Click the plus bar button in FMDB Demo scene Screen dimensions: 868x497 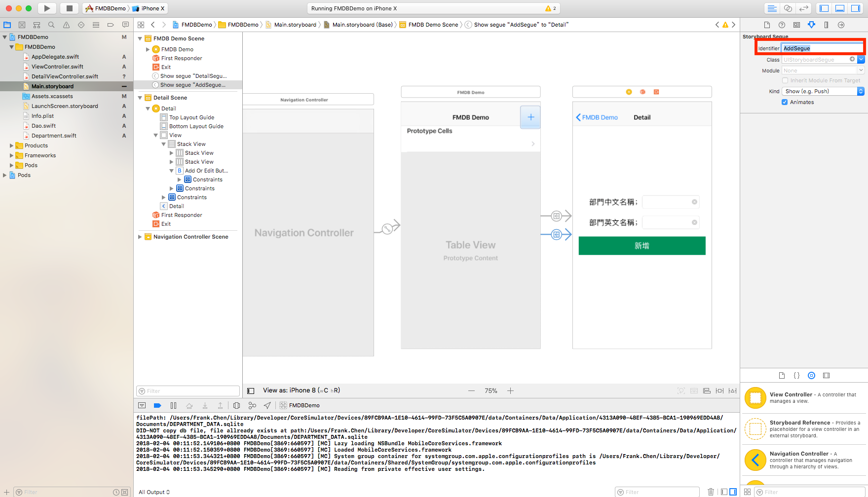click(530, 117)
